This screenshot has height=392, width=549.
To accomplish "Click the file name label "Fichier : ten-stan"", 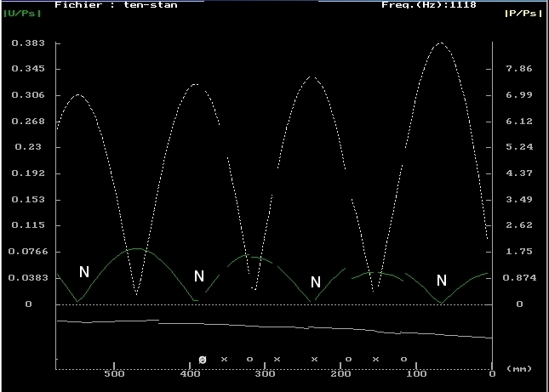I will pyautogui.click(x=116, y=5).
